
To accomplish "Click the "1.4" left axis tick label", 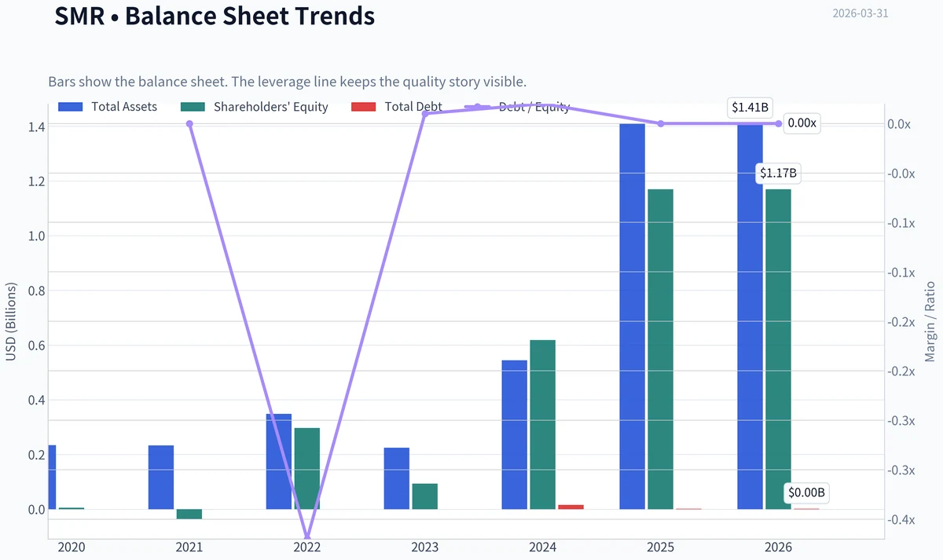I will coord(35,127).
